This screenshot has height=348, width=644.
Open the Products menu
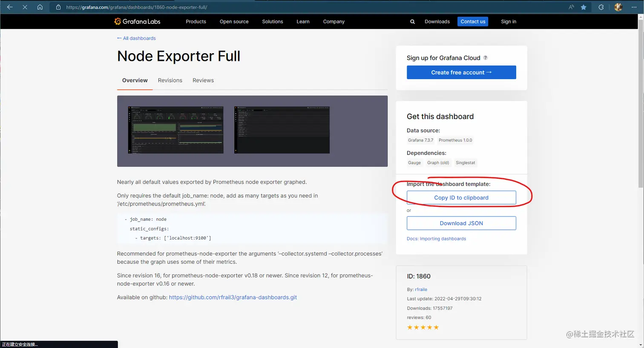[196, 22]
